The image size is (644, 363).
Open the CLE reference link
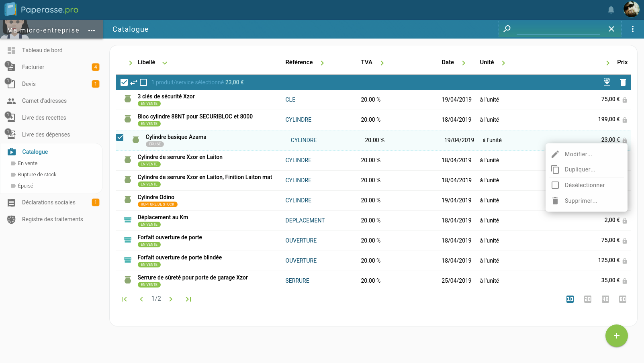coord(290,100)
